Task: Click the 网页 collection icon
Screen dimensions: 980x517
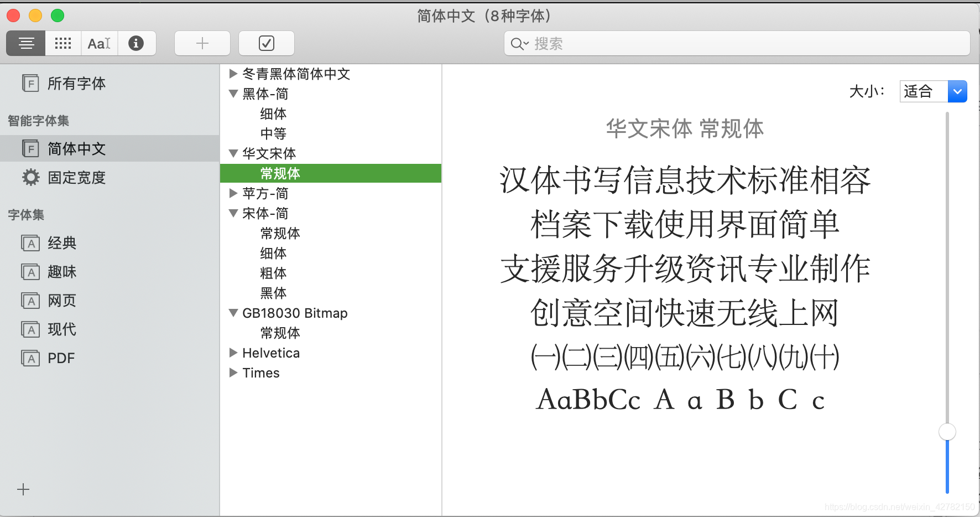Action: click(x=30, y=301)
